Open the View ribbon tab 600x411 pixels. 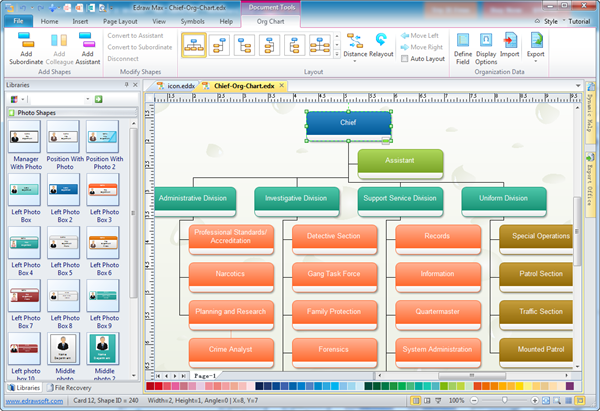tap(159, 21)
